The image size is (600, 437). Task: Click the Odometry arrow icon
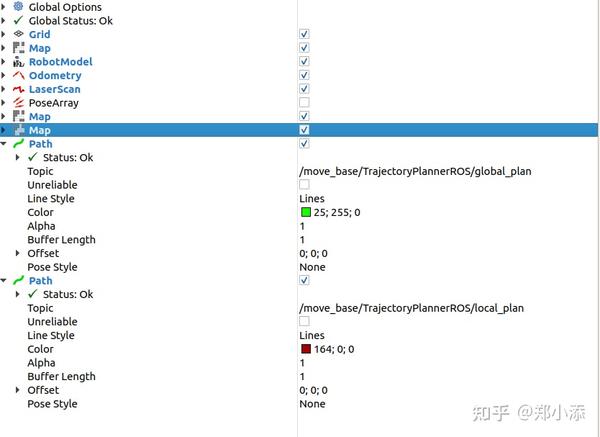18,75
